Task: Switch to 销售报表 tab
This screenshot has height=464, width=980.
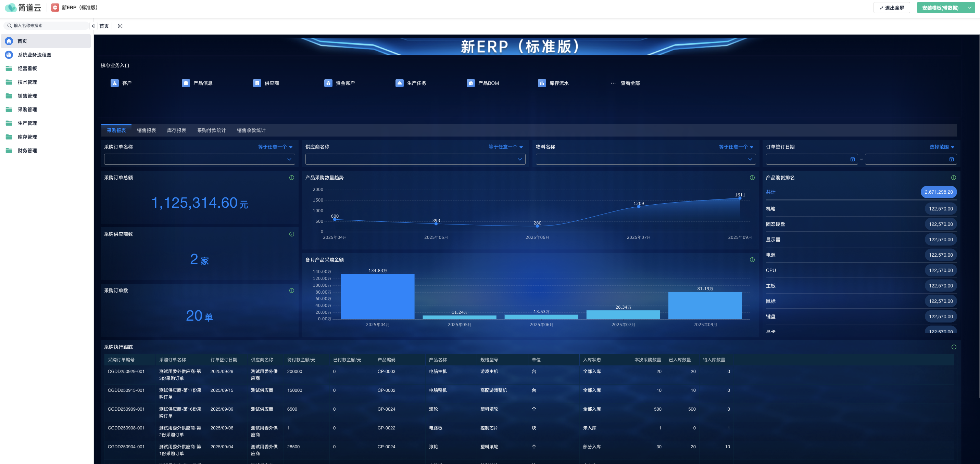Action: click(x=147, y=130)
